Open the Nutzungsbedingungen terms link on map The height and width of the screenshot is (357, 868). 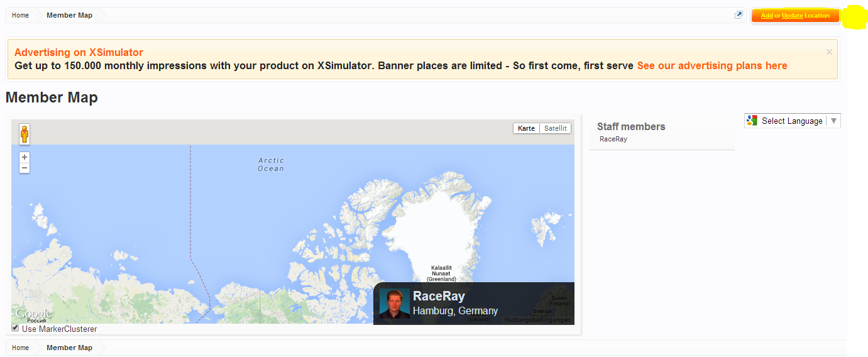pos(538,320)
